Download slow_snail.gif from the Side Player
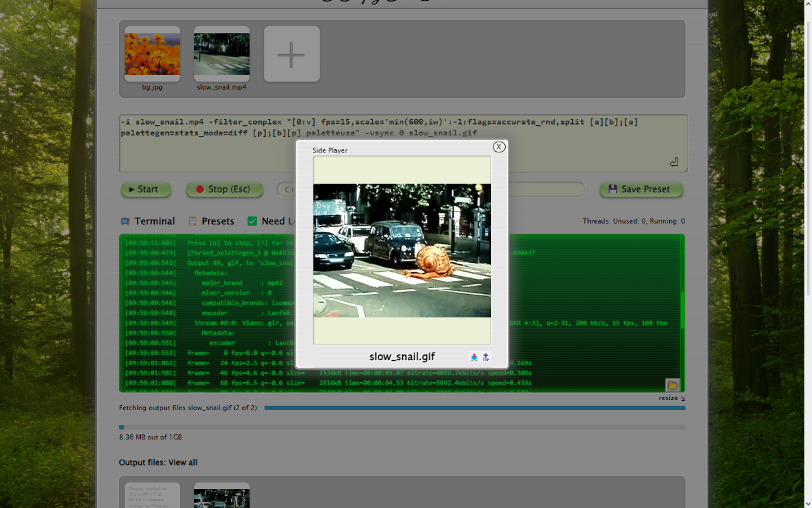This screenshot has width=812, height=508. tap(474, 357)
